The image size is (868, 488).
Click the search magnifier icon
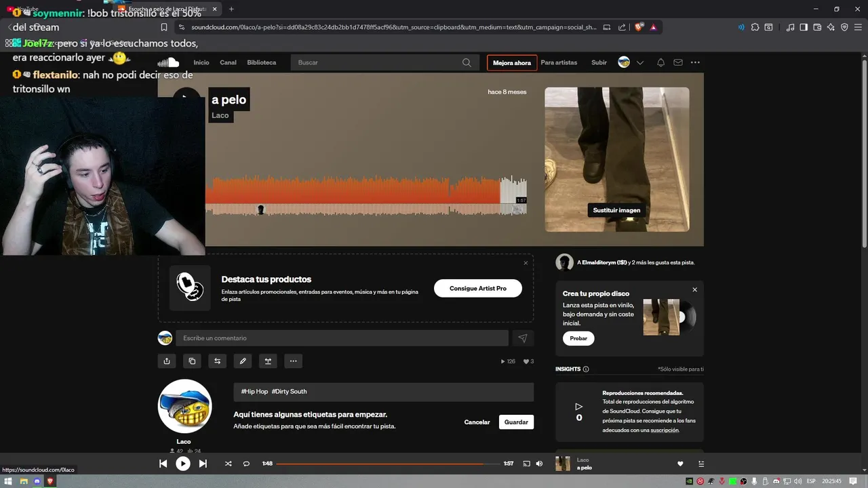[x=467, y=62]
